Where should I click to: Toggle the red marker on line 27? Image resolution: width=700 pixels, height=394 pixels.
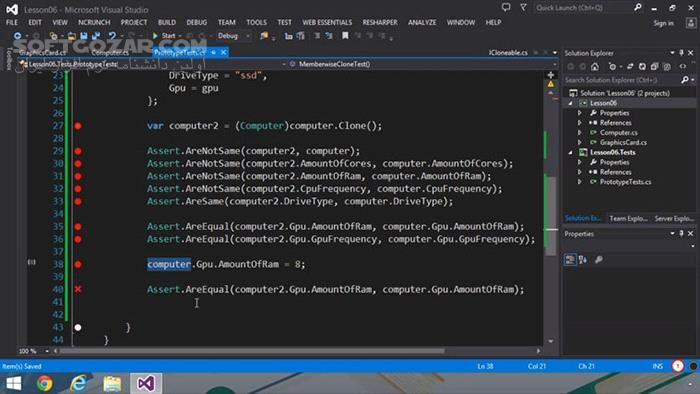[x=78, y=126]
